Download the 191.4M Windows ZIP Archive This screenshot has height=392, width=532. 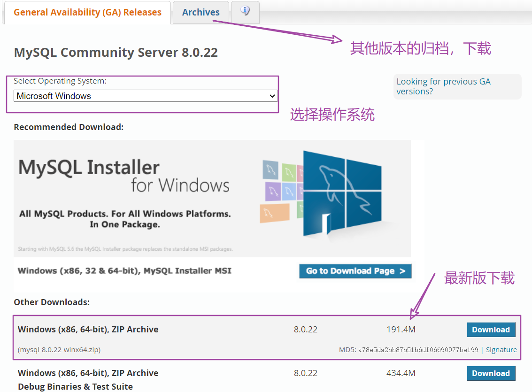(x=491, y=330)
